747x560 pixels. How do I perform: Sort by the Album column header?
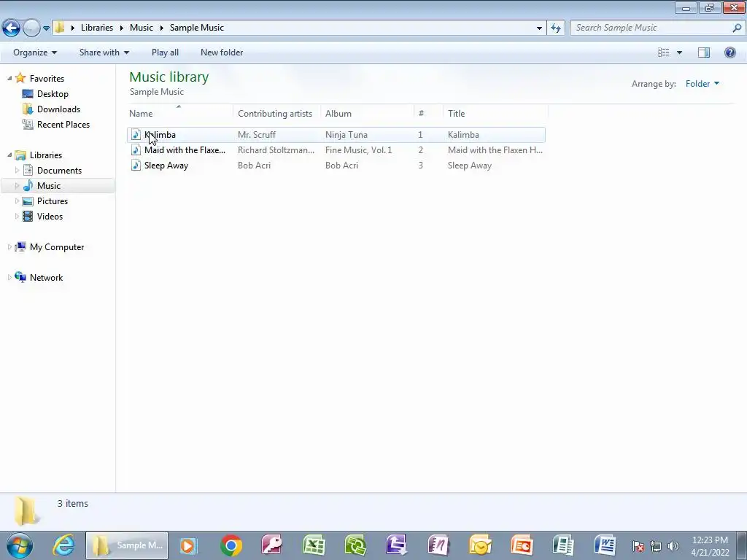[368, 113]
